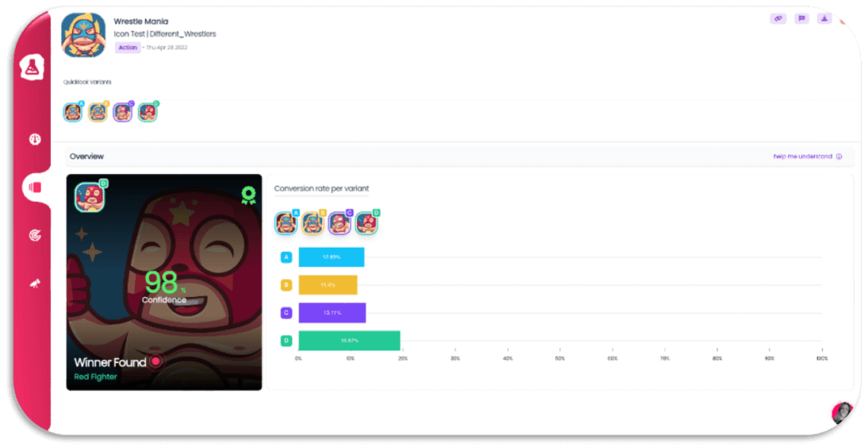This screenshot has height=448, width=868.
Task: Open the dashboard gauge sidebar icon
Action: (35, 139)
